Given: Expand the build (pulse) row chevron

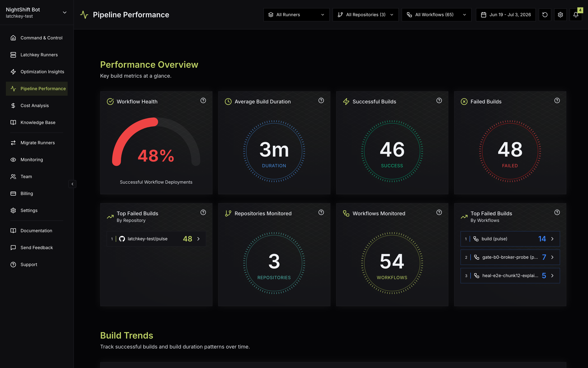Looking at the screenshot, I should click(552, 239).
